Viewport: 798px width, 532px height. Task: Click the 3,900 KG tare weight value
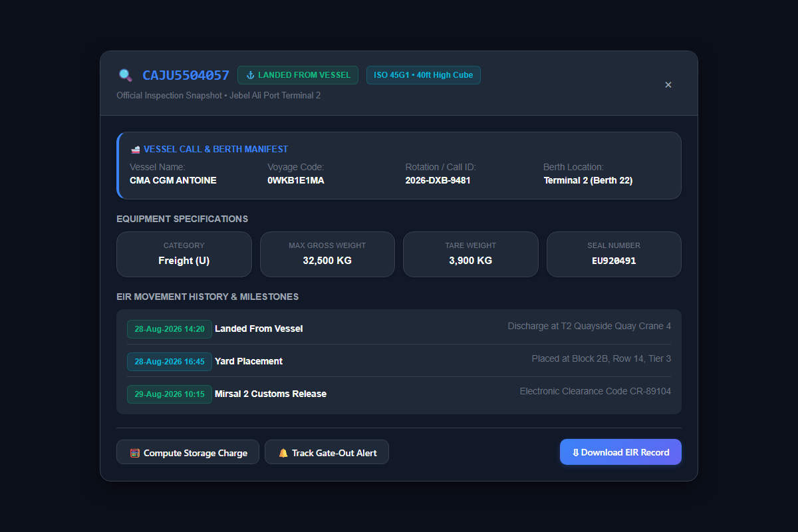[x=471, y=261]
